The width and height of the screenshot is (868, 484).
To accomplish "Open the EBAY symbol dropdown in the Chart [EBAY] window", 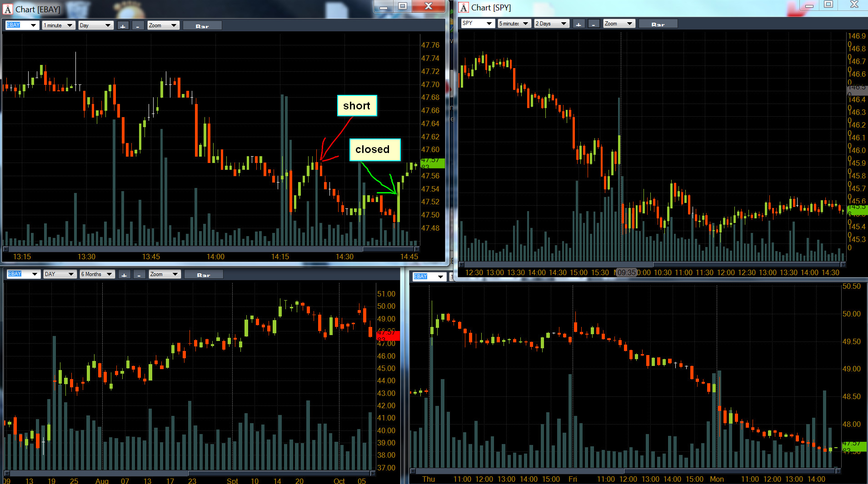I will (x=22, y=25).
